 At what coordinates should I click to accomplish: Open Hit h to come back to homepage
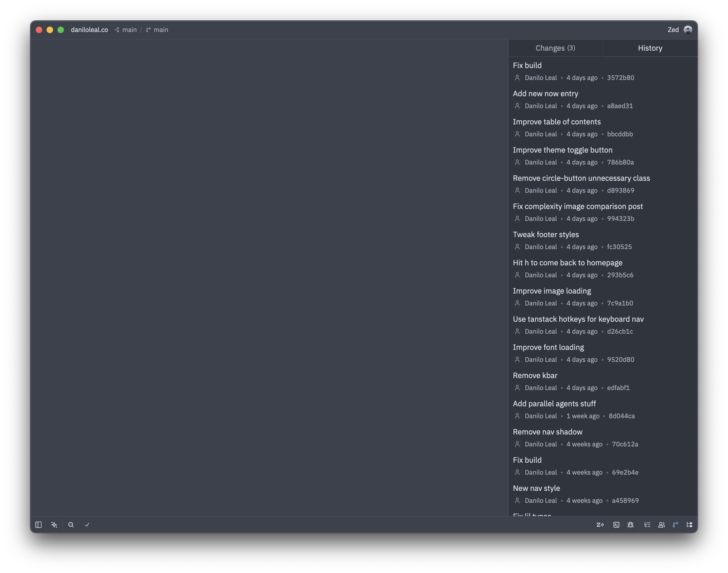(x=603, y=268)
